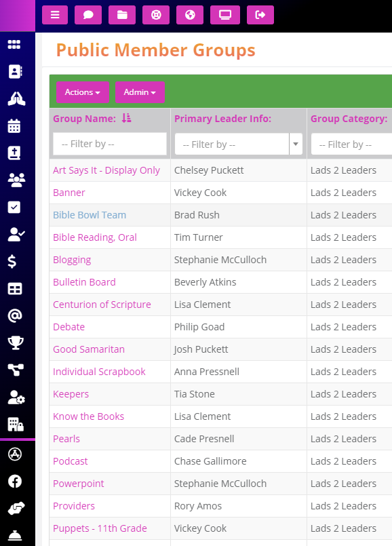Viewport: 392px width, 546px height.
Task: Open the Bible Bowl Team group link
Action: [90, 215]
